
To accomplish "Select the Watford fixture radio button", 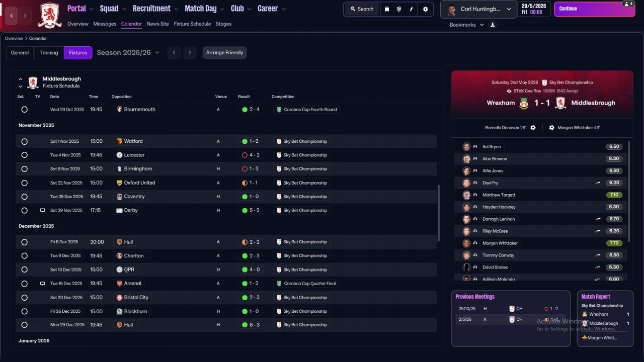I will tap(24, 141).
